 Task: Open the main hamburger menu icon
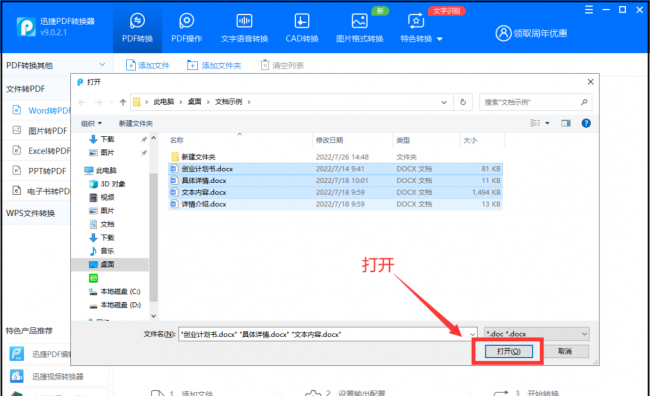tap(589, 10)
